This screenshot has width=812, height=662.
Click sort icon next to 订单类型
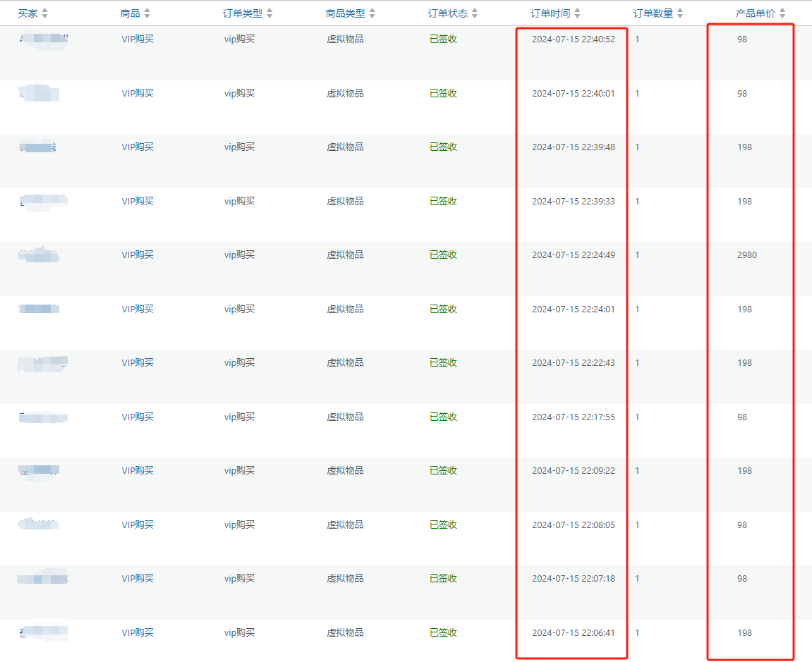point(269,13)
